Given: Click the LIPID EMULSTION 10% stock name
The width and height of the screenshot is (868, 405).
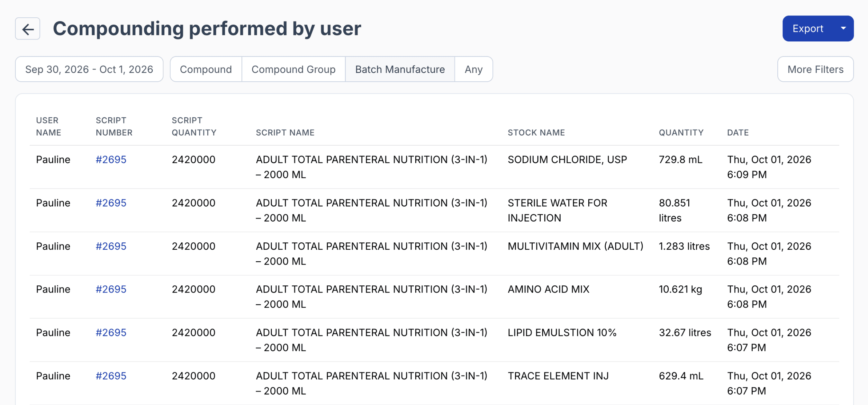Looking at the screenshot, I should [562, 333].
